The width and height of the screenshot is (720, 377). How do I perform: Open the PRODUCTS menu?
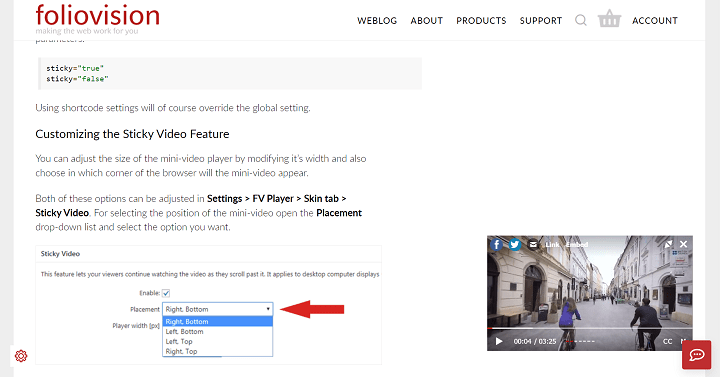[x=481, y=21]
